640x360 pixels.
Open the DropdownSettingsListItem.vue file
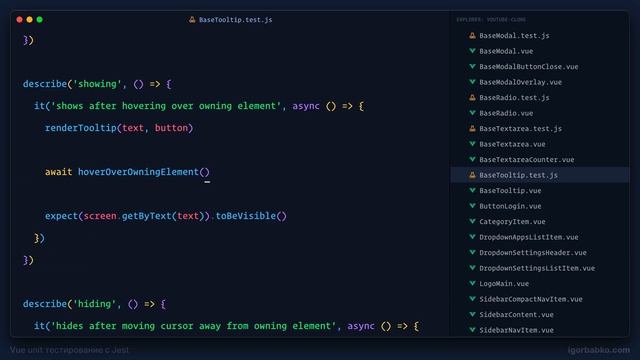537,269
